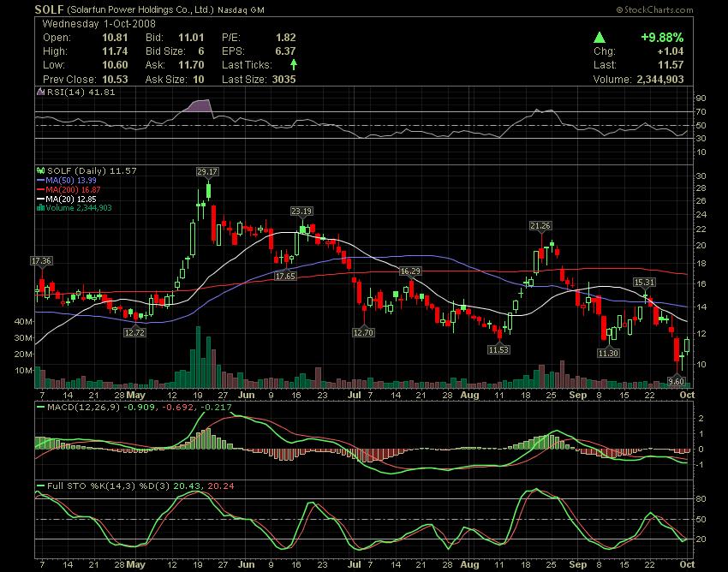Click the RSI(14) 41.81 label
728x572 pixels.
coord(81,92)
